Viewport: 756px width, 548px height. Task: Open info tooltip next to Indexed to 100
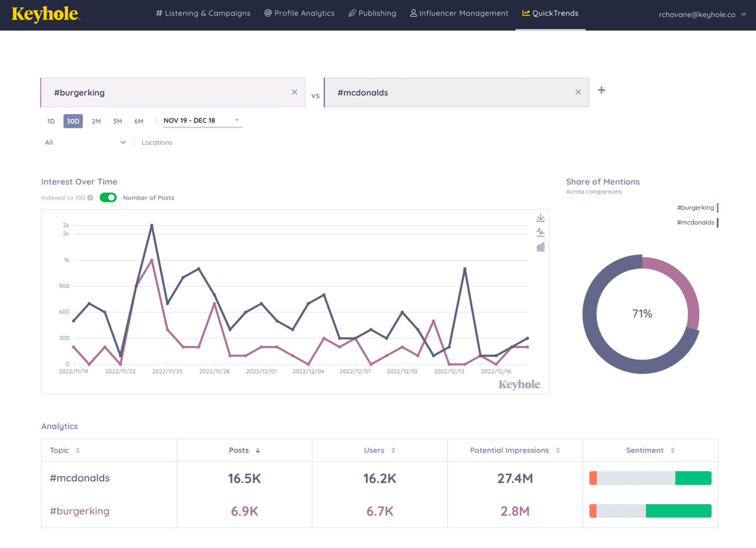pos(90,197)
